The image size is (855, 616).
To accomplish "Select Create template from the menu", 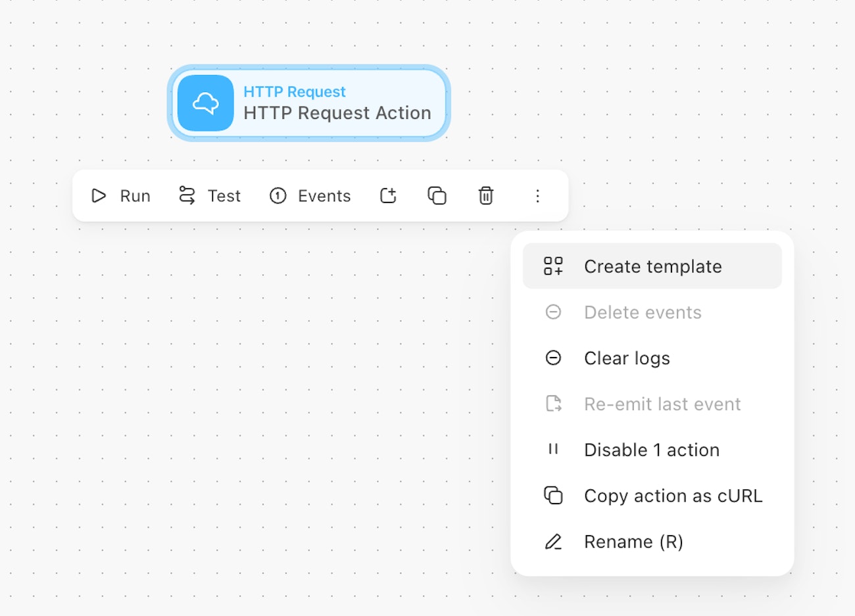I will tap(652, 266).
